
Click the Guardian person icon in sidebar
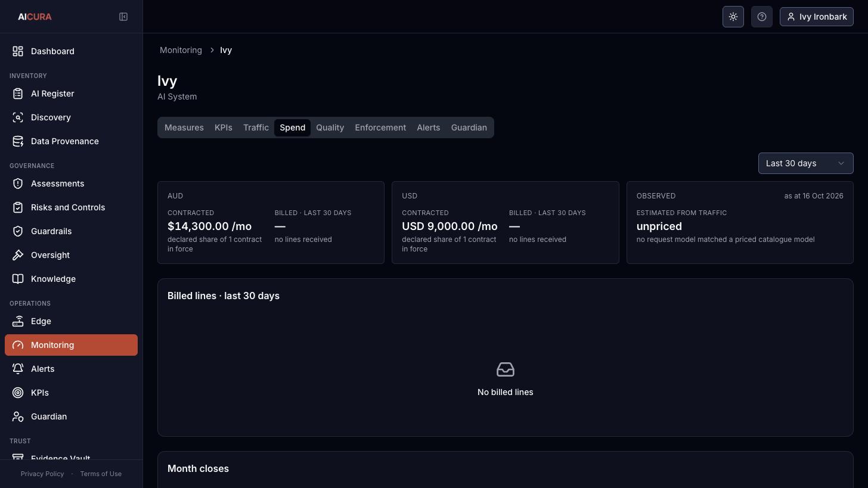click(x=18, y=416)
